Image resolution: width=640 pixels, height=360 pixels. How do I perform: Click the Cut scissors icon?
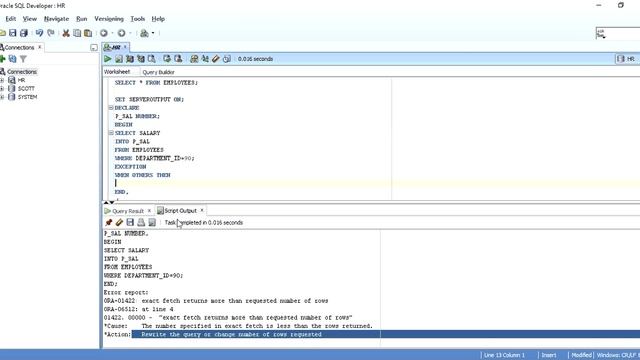click(66, 33)
